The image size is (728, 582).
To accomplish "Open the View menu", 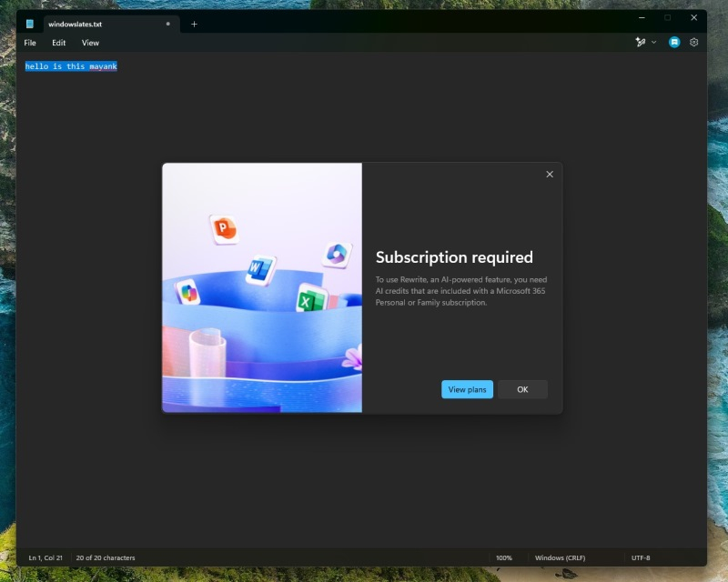I will [90, 43].
